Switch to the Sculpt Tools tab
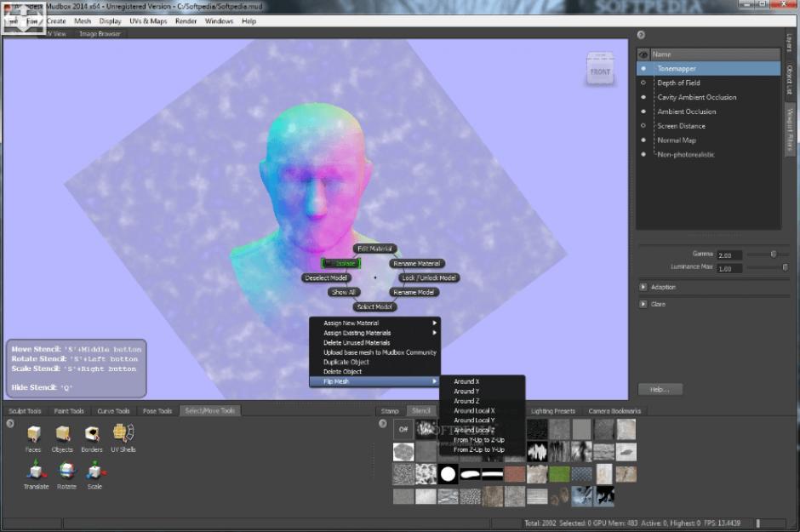The height and width of the screenshot is (532, 800). pos(25,410)
